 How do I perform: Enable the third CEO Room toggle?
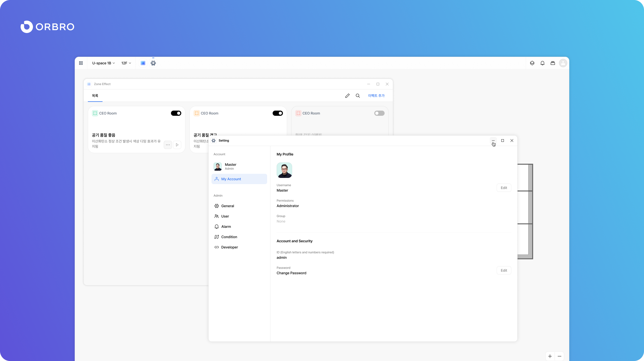pyautogui.click(x=379, y=113)
